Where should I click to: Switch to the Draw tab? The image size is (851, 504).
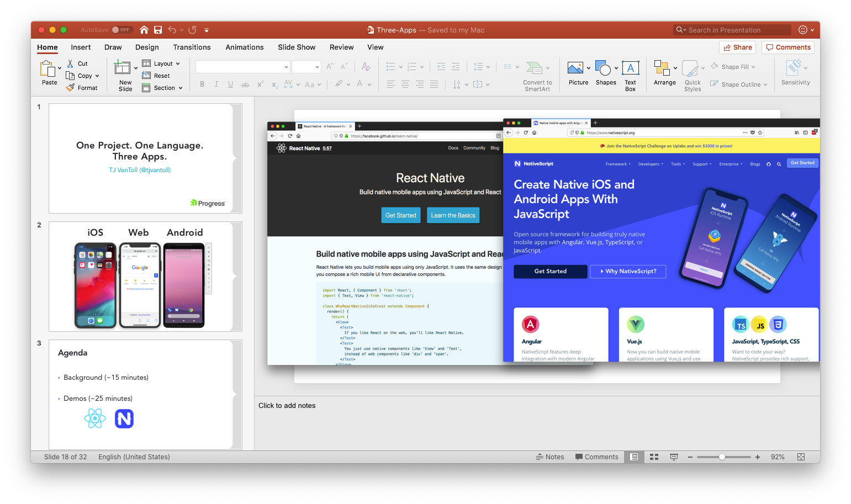click(113, 47)
